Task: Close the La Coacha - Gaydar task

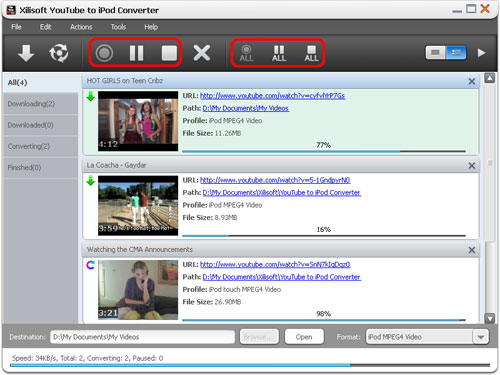Action: [472, 165]
